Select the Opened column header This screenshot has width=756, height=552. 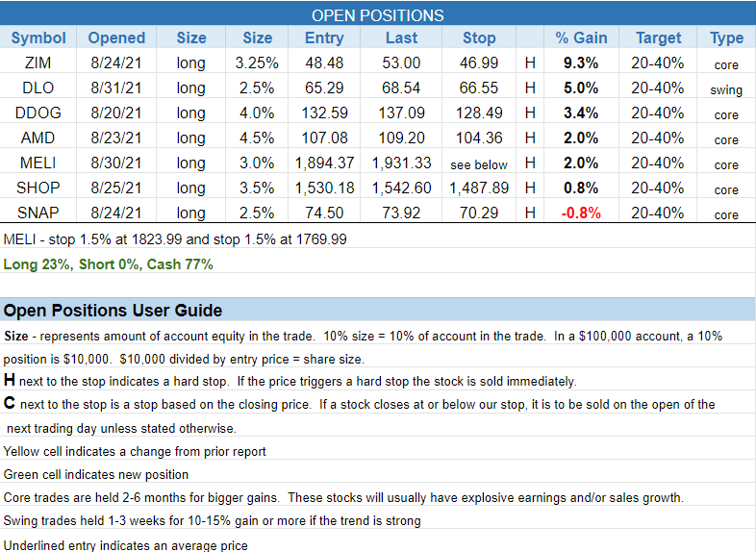(116, 38)
